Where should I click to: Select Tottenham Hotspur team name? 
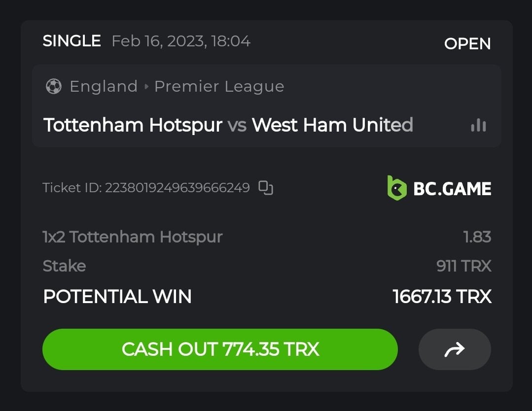click(x=133, y=125)
